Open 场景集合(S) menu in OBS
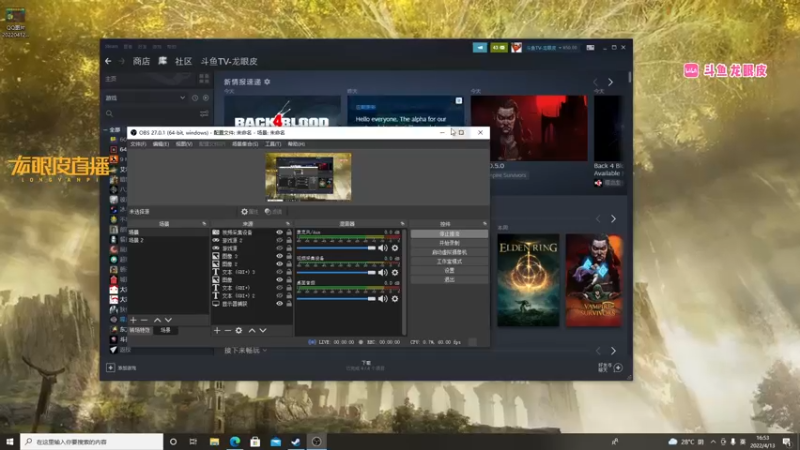Image resolution: width=800 pixels, height=450 pixels. click(x=245, y=144)
